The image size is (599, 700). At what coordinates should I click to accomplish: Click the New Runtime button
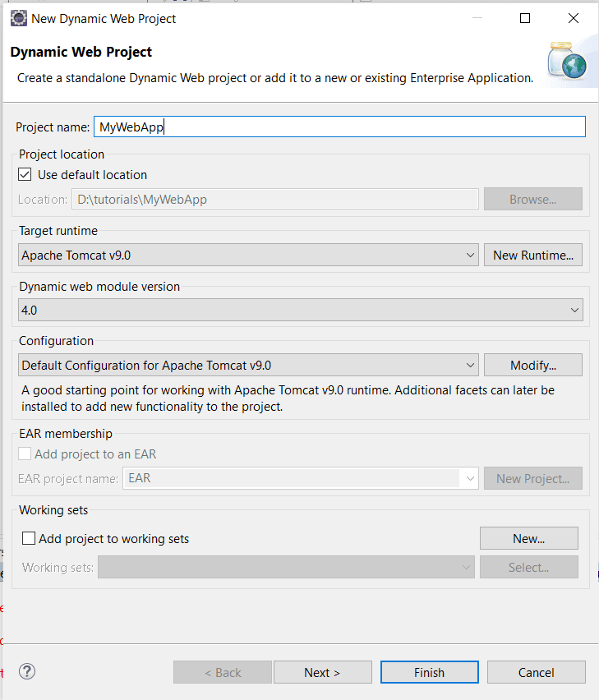tap(532, 255)
